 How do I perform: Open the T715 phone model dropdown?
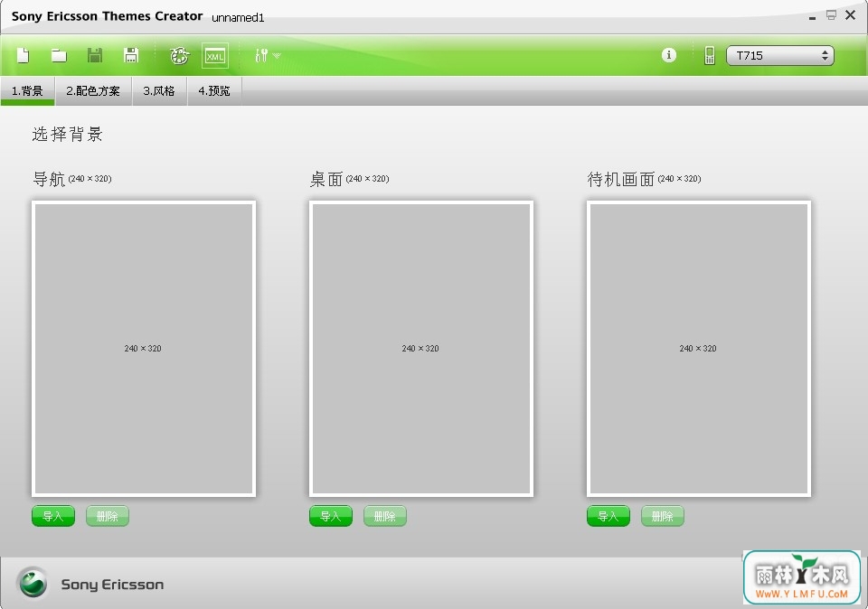point(779,55)
